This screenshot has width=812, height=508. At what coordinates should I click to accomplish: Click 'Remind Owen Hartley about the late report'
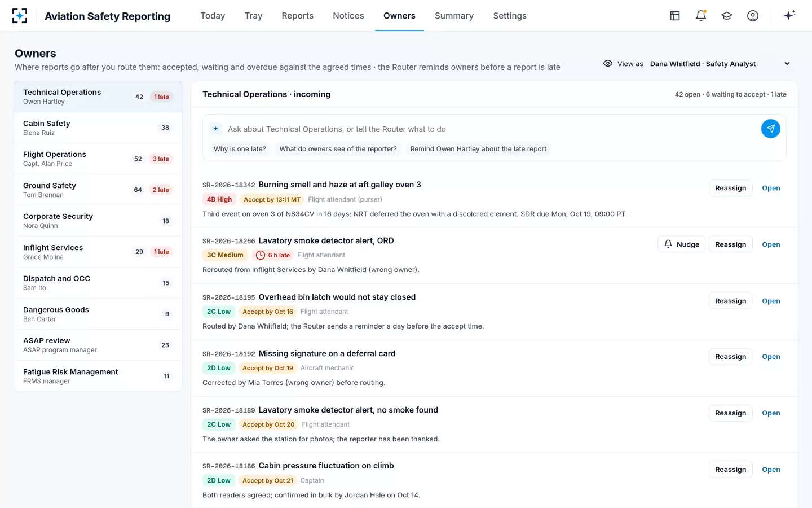tap(478, 149)
